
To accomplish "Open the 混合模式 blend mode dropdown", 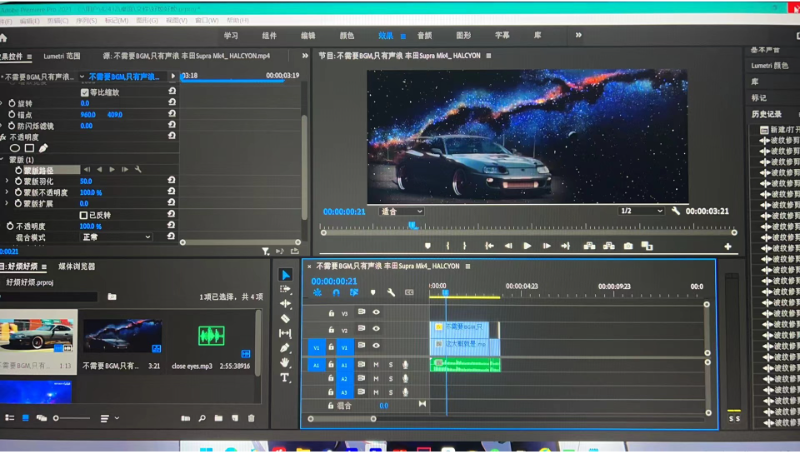I will tap(115, 237).
